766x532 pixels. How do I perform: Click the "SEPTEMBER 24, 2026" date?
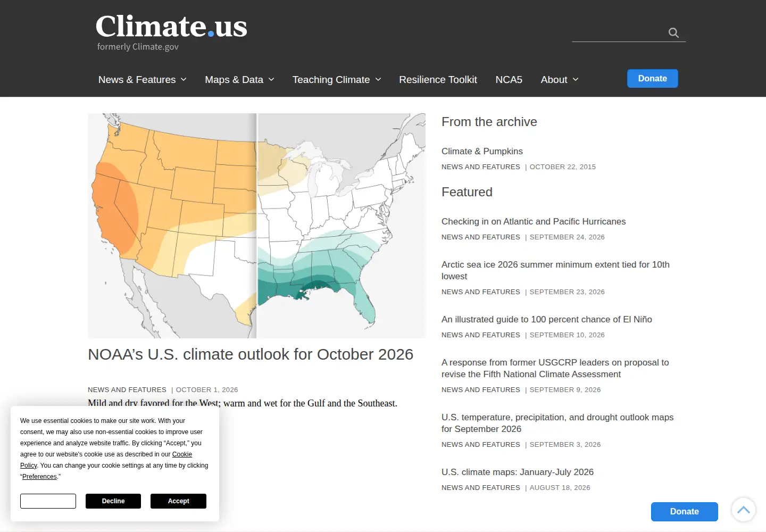(x=567, y=237)
